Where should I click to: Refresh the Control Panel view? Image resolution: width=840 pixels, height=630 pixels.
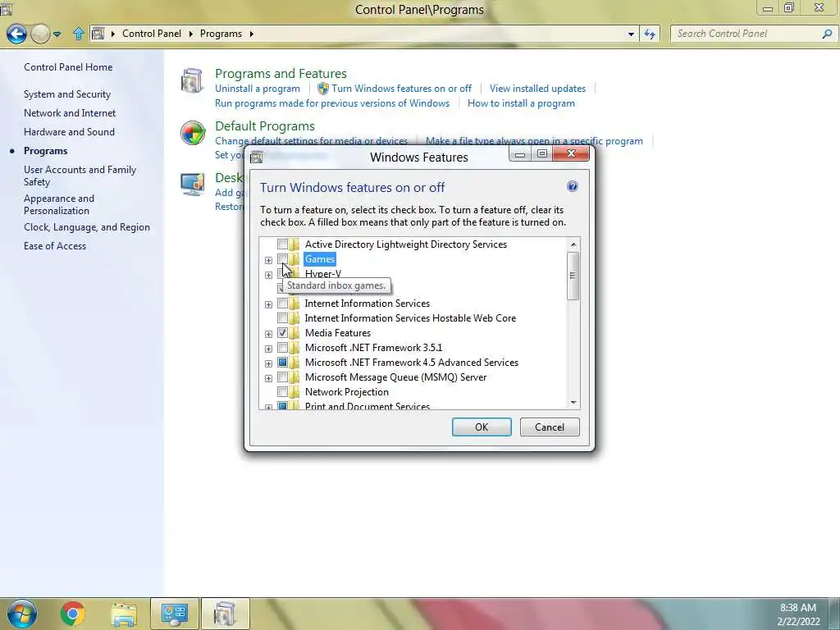650,34
